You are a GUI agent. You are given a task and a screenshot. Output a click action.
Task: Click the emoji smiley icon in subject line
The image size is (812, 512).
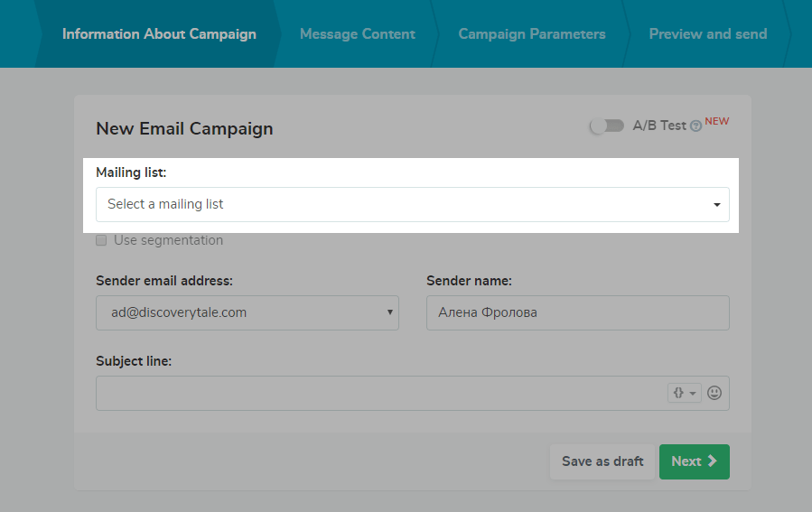click(714, 393)
